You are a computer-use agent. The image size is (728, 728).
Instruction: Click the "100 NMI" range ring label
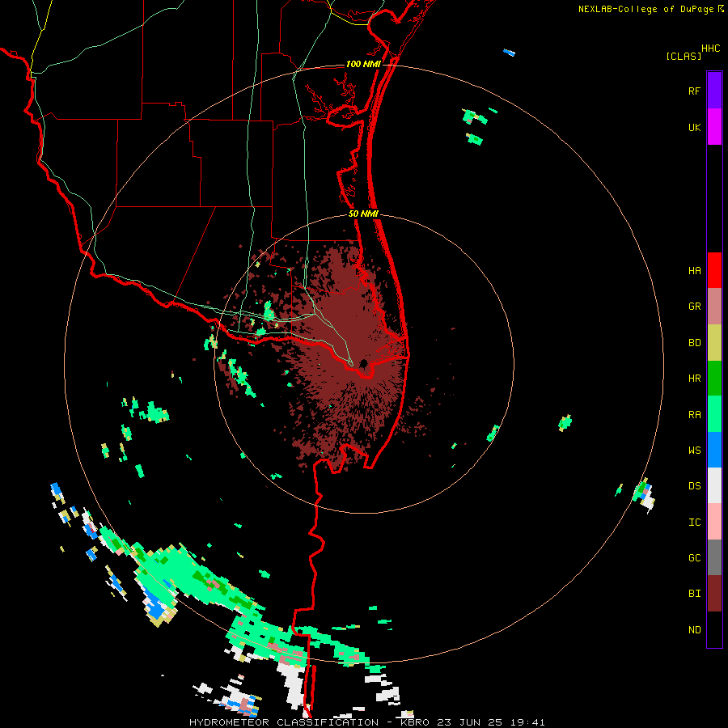[x=363, y=64]
